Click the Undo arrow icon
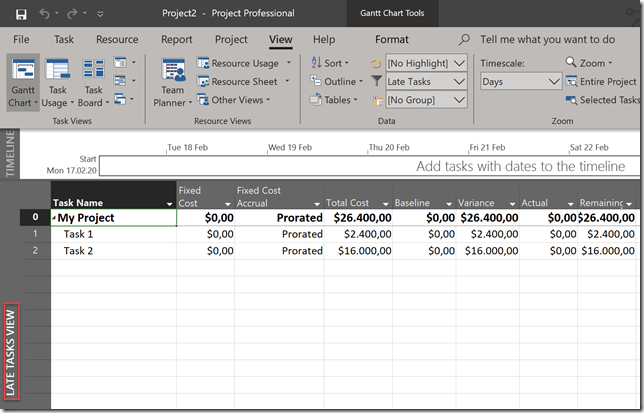Screen dimensions: 644x413 46,14
